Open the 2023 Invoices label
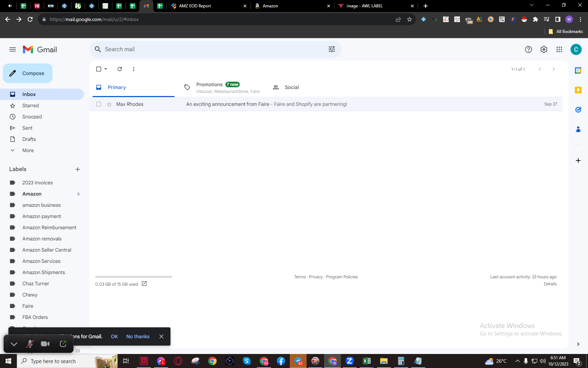The height and width of the screenshot is (368, 588). click(x=42, y=183)
